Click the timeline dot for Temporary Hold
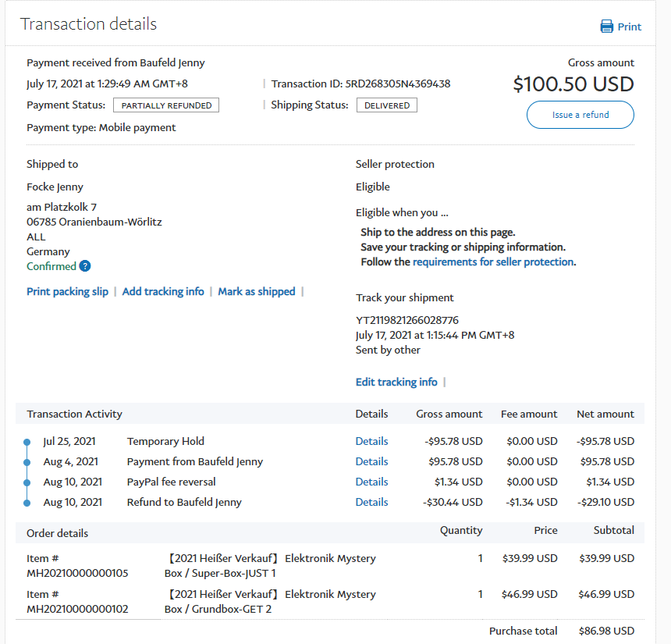Screen dimensions: 671x644 point(27,442)
